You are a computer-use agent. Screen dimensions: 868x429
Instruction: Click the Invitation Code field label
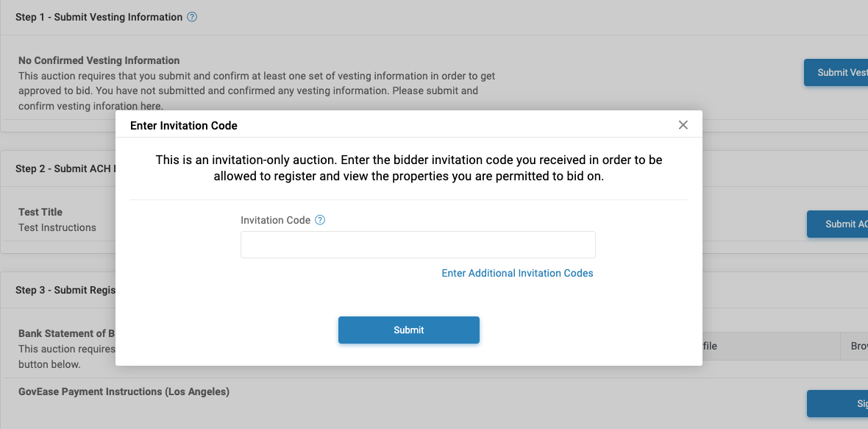[x=275, y=220]
